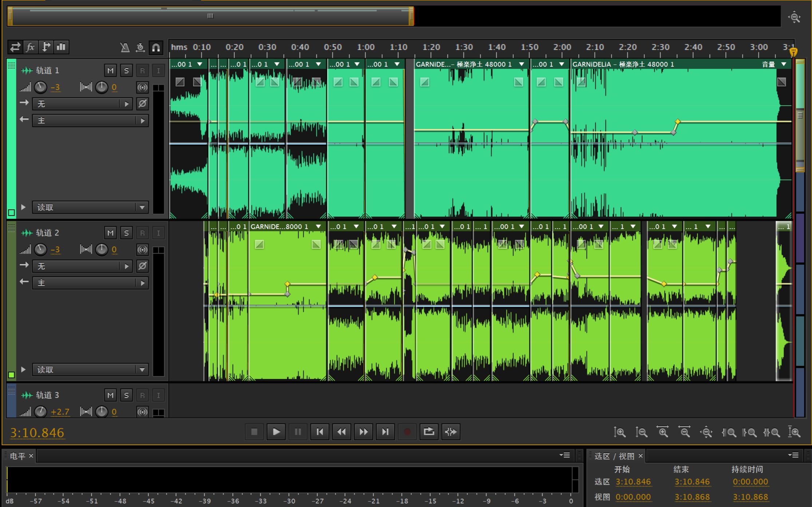812x507 pixels.
Task: Toggle the metronome icon
Action: (x=125, y=47)
